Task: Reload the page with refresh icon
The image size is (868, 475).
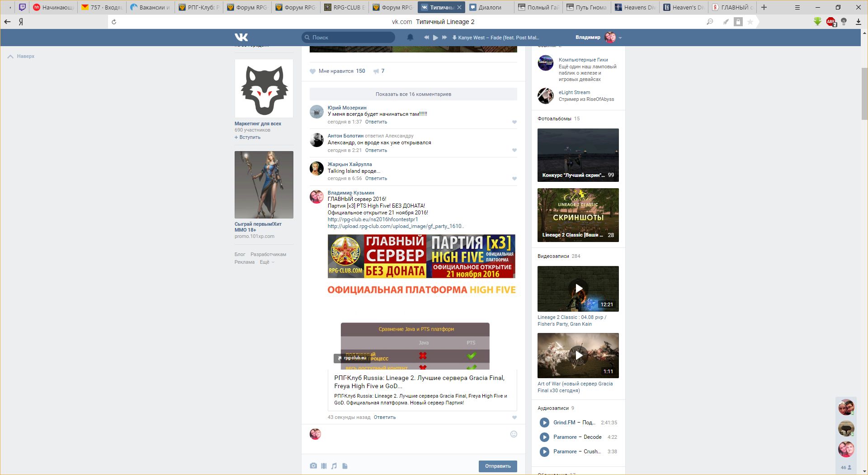Action: pos(114,22)
